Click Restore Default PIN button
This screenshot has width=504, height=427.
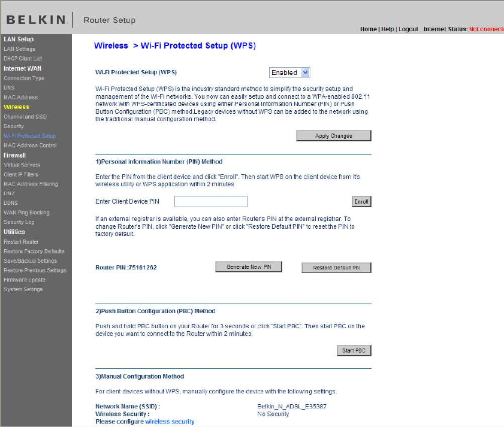336,268
